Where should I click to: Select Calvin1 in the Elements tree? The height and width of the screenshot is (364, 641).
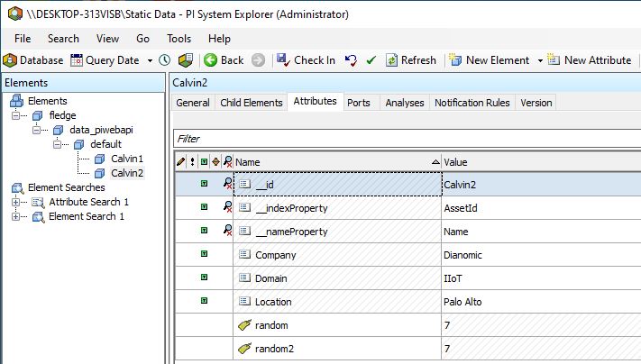[126, 159]
